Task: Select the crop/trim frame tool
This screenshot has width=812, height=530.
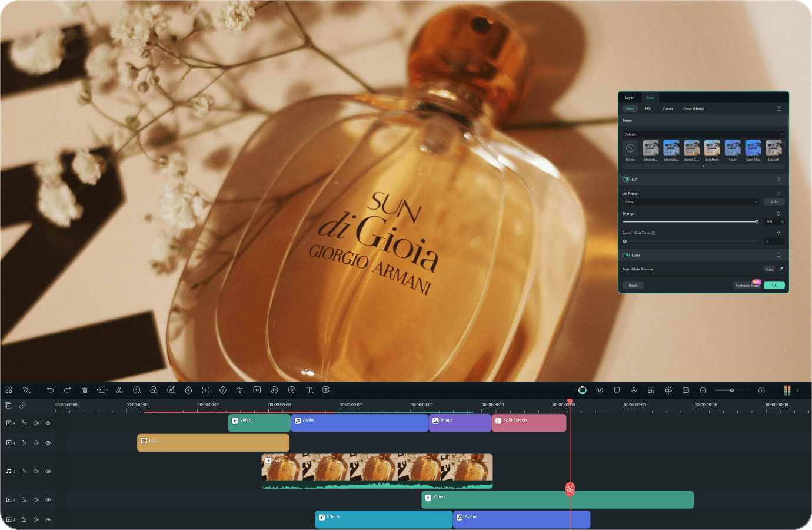Action: tap(102, 390)
